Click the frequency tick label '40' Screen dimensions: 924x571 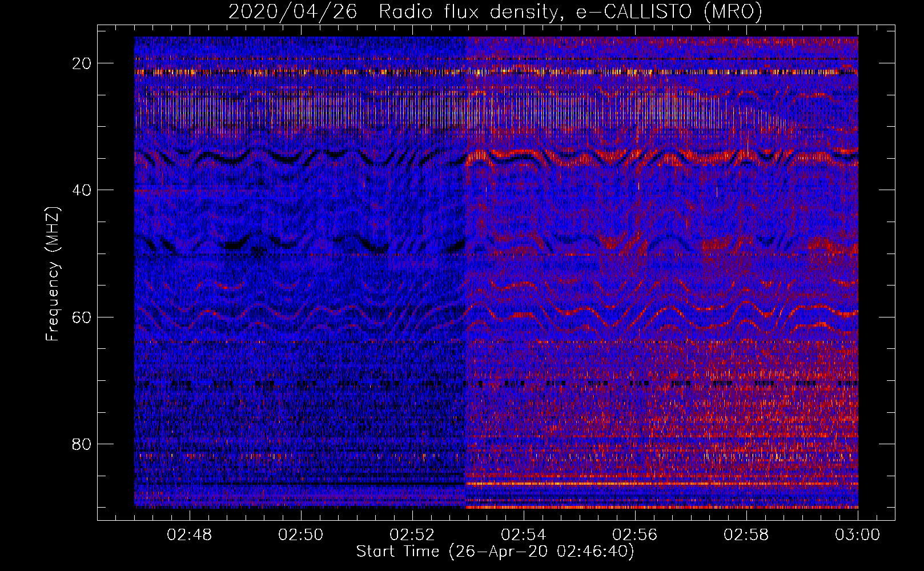pyautogui.click(x=82, y=190)
